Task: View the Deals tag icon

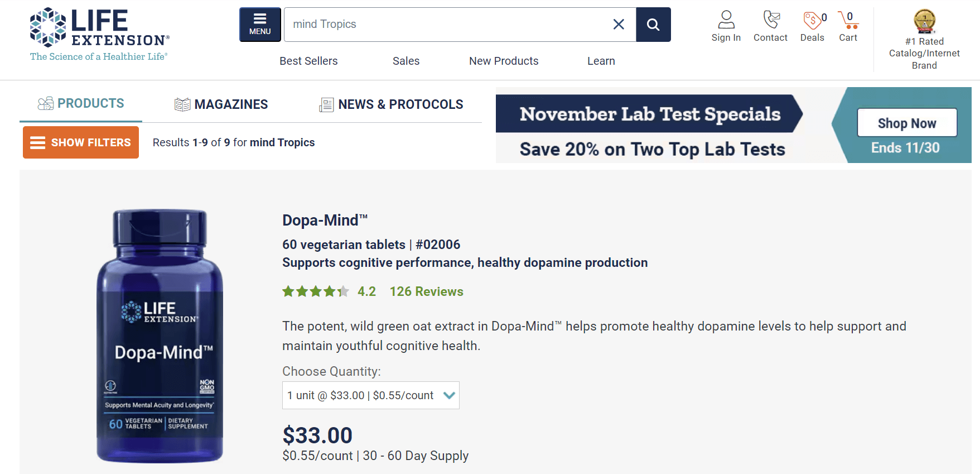Action: coord(812,20)
